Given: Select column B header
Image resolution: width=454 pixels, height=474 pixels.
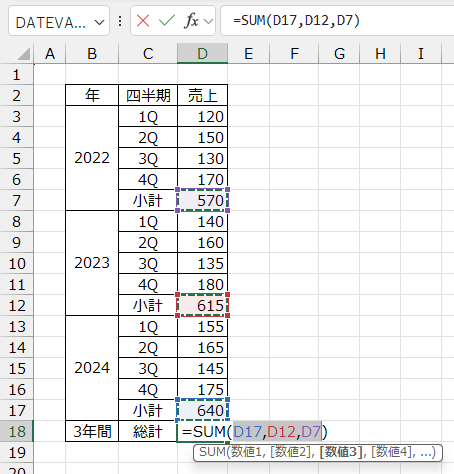Looking at the screenshot, I should coord(92,53).
